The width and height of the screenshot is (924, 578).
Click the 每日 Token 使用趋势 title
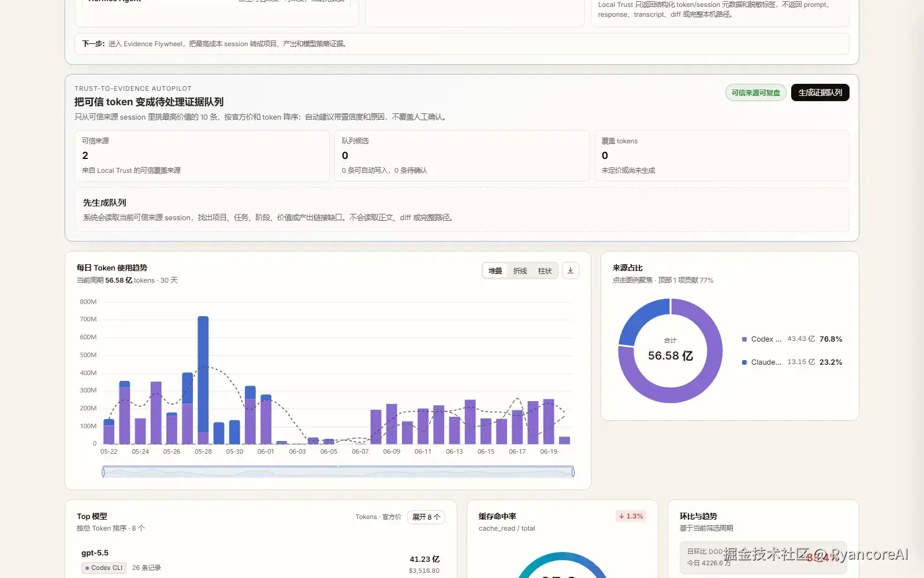point(112,268)
